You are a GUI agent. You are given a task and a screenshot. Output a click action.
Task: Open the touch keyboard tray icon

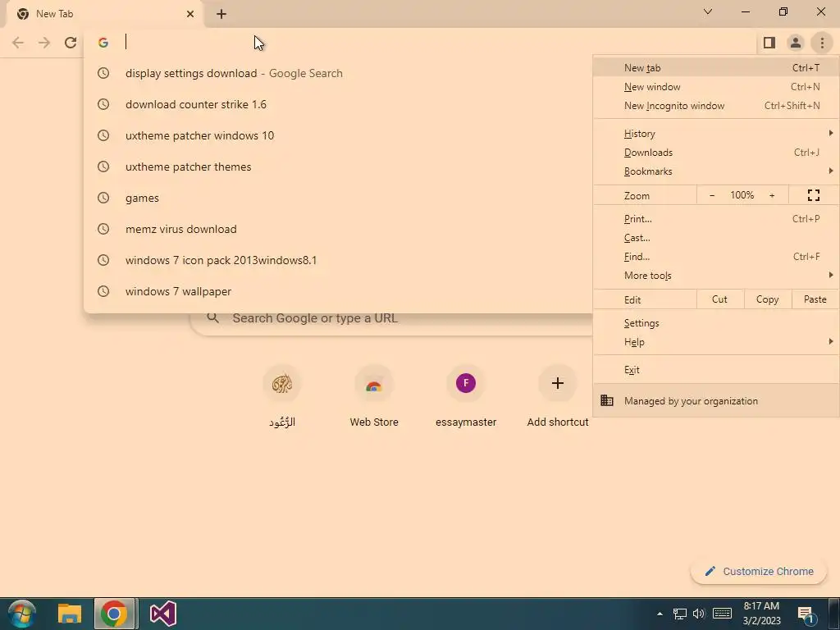pos(722,614)
